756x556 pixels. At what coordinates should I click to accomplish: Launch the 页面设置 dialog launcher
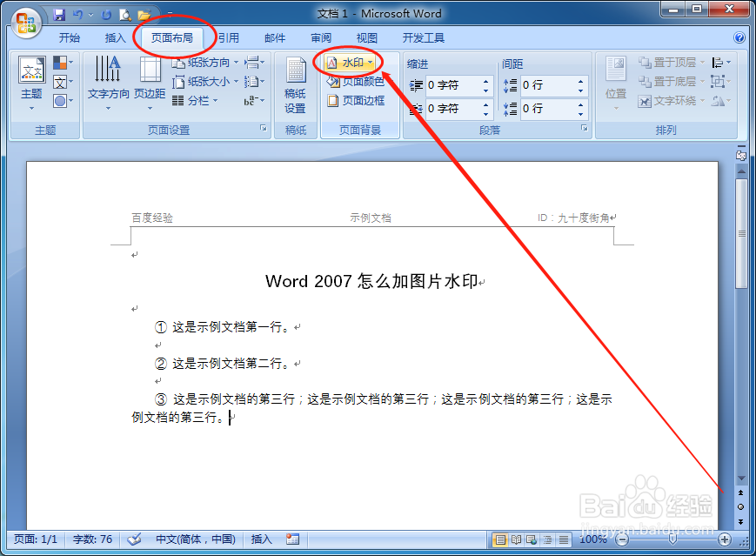pos(264,128)
